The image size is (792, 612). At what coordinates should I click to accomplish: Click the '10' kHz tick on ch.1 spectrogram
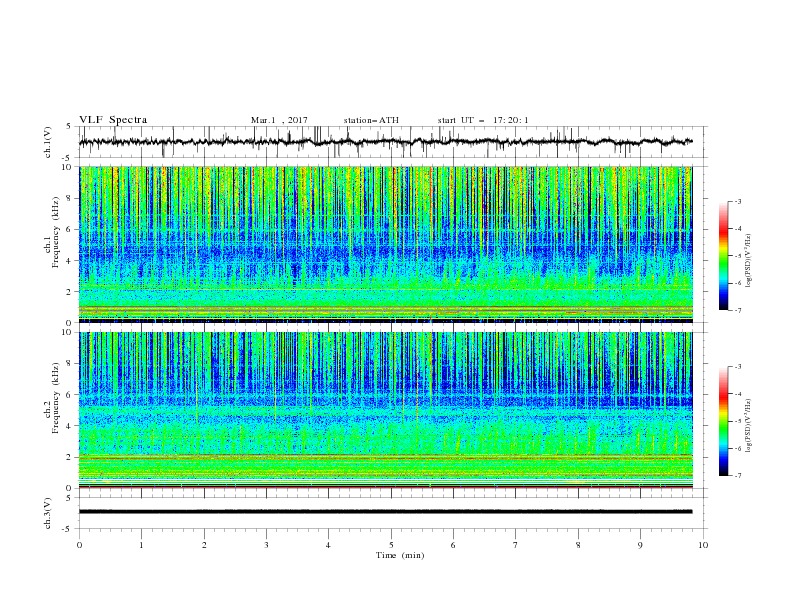click(x=69, y=167)
